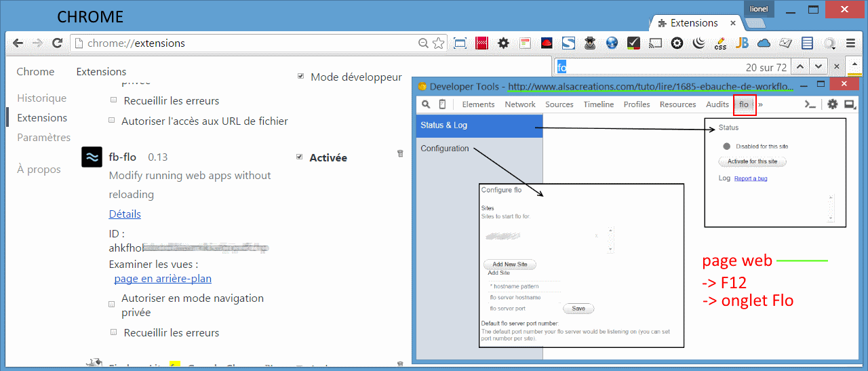Switch to the Network tab
868x371 pixels.
pyautogui.click(x=520, y=104)
